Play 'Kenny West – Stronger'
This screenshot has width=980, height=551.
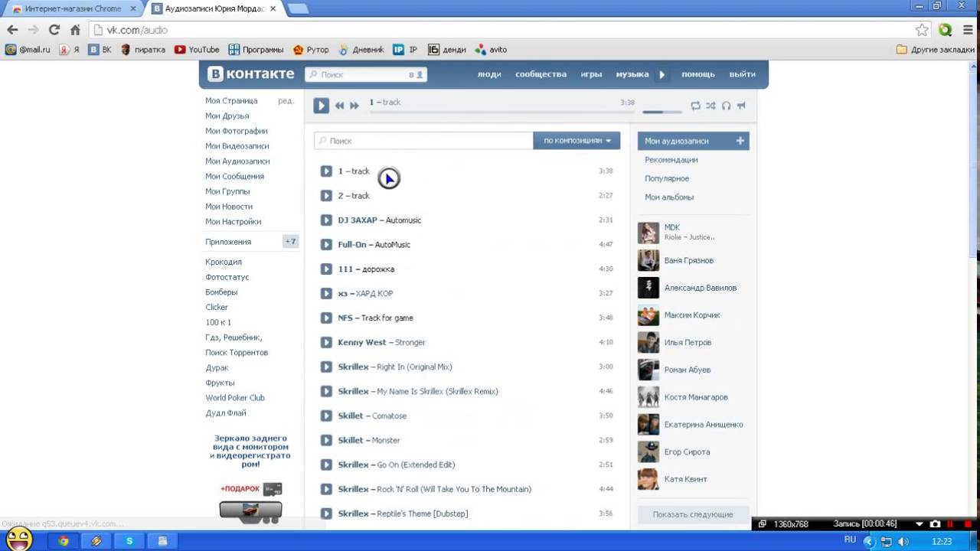[326, 343]
